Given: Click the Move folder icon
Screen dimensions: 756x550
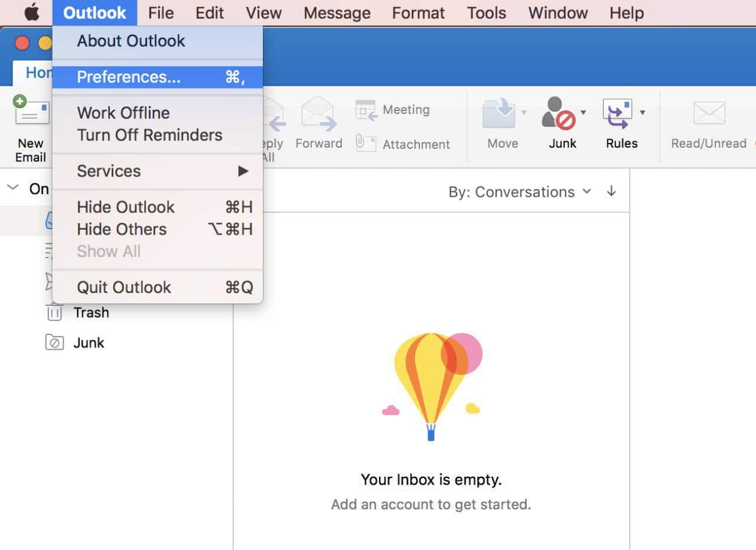Looking at the screenshot, I should point(499,113).
